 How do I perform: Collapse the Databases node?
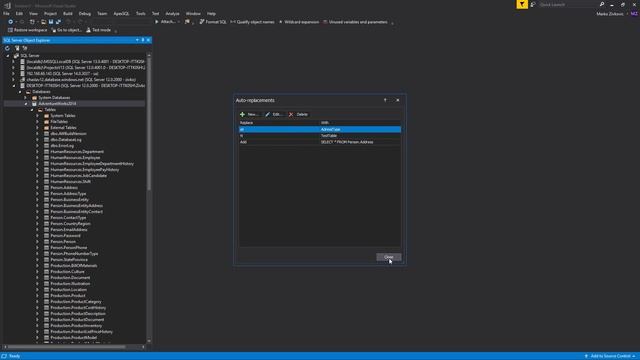20,92
